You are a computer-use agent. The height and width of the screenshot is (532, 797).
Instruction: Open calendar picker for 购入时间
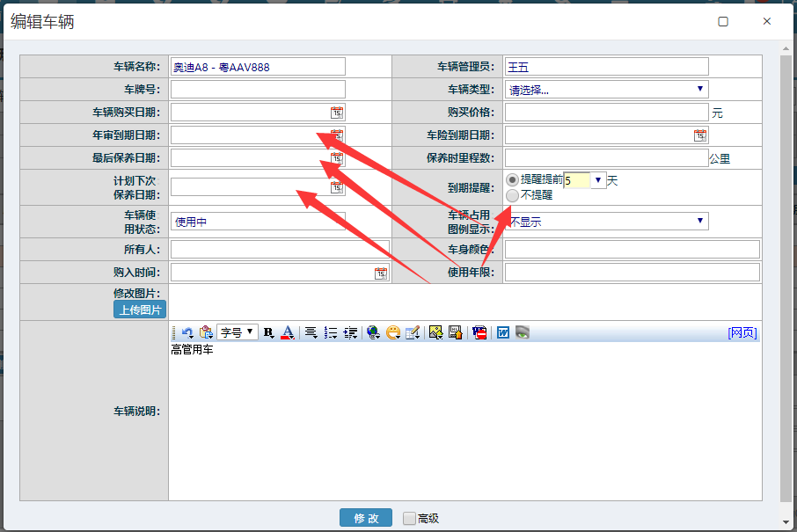(380, 273)
